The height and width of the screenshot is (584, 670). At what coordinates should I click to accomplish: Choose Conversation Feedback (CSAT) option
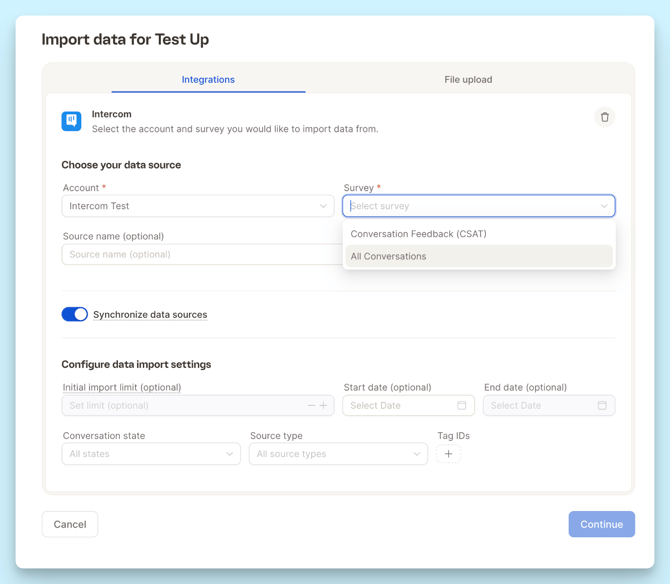point(419,234)
